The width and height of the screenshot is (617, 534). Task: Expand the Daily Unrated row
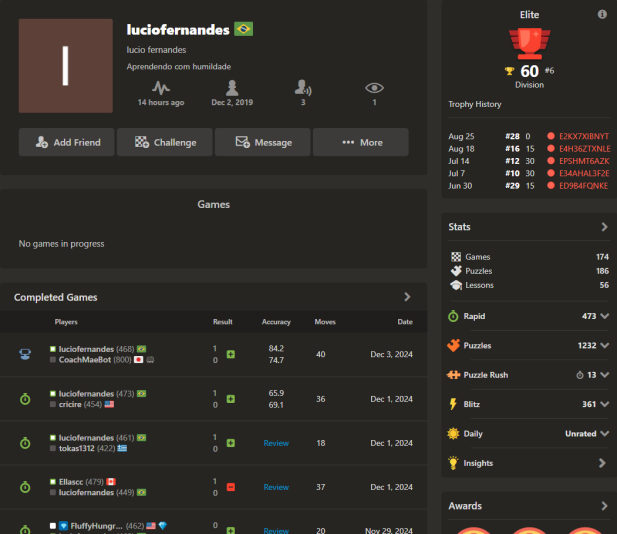604,434
